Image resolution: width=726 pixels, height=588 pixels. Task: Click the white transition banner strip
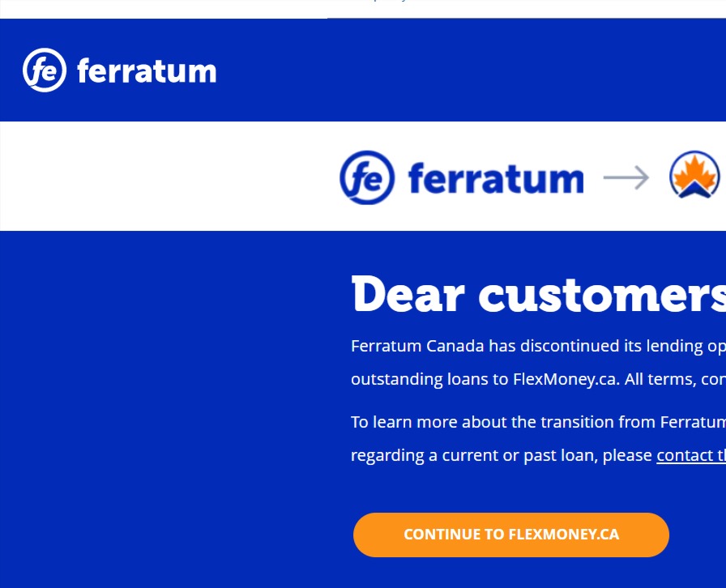162,177
